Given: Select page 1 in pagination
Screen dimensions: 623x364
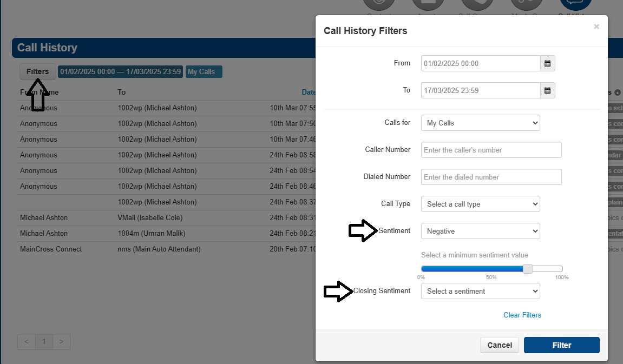Looking at the screenshot, I should 44,342.
